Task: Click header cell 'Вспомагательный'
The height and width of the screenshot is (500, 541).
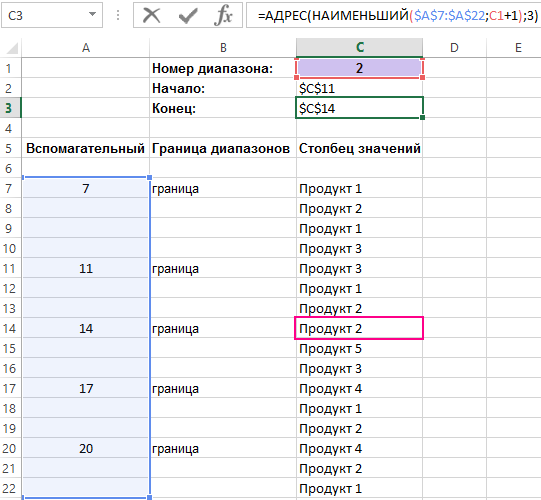Action: (86, 148)
